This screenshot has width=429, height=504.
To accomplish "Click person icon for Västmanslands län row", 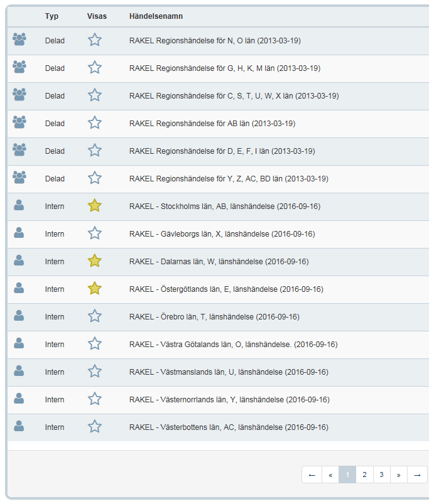I will pyautogui.click(x=19, y=371).
